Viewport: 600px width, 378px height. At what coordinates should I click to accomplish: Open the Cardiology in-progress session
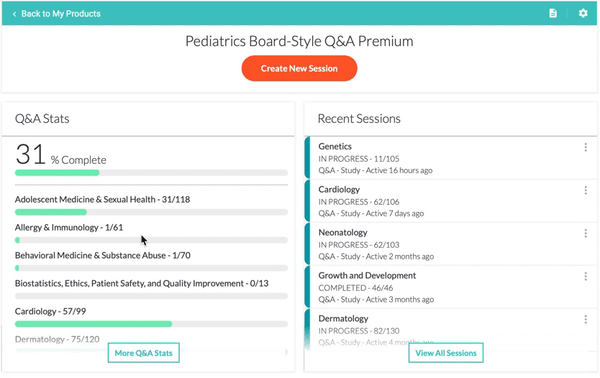click(x=451, y=201)
